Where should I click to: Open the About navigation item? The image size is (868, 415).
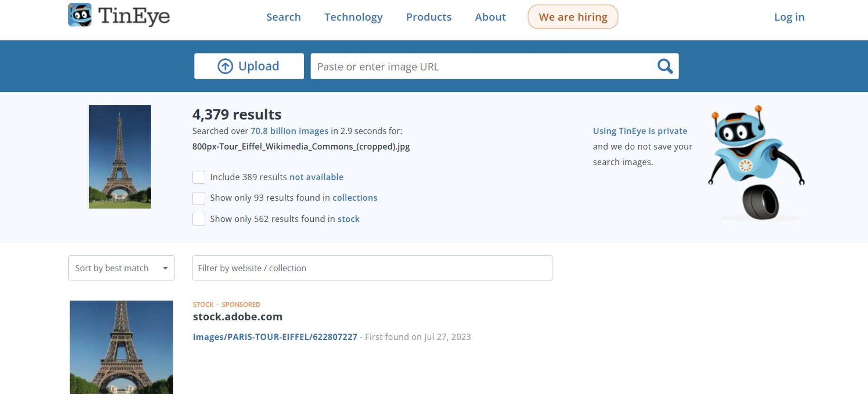point(490,17)
